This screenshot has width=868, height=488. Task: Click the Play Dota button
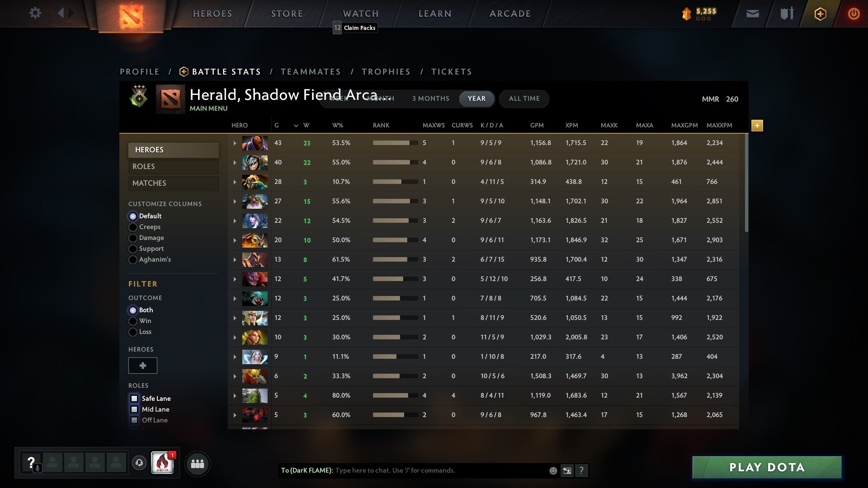(x=767, y=467)
